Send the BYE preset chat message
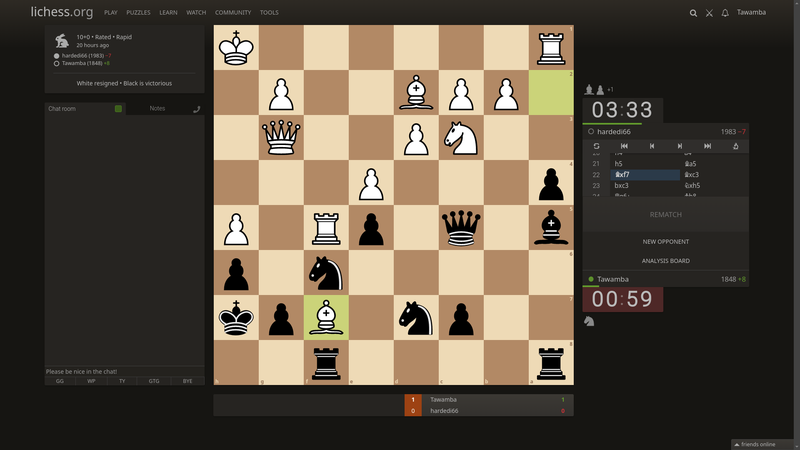The height and width of the screenshot is (450, 800). tap(187, 381)
